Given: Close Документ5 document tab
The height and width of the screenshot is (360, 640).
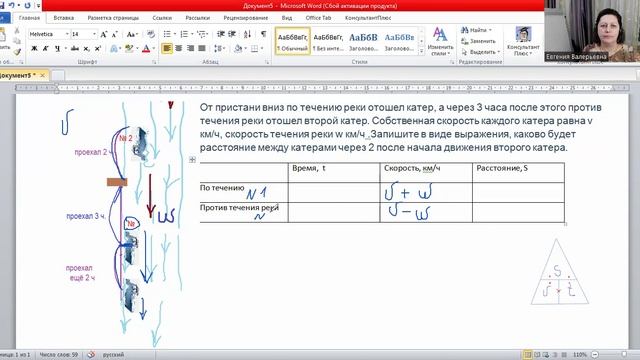Looking at the screenshot, I should (42, 76).
